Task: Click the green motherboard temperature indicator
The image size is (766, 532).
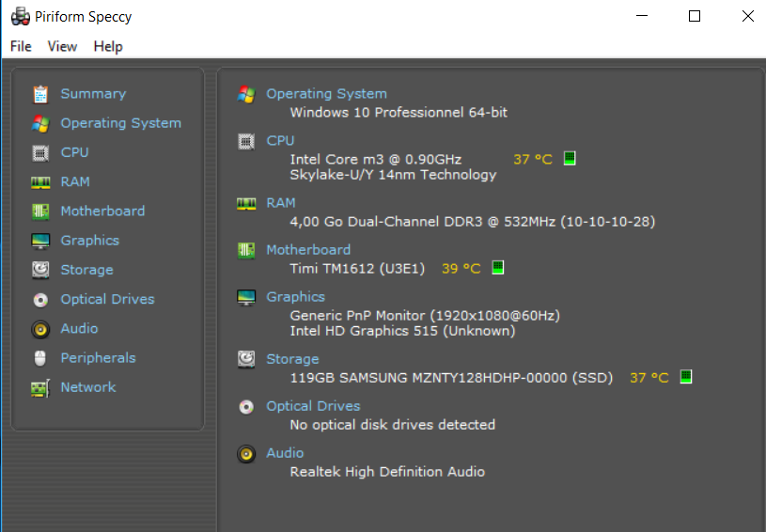Action: pyautogui.click(x=497, y=267)
